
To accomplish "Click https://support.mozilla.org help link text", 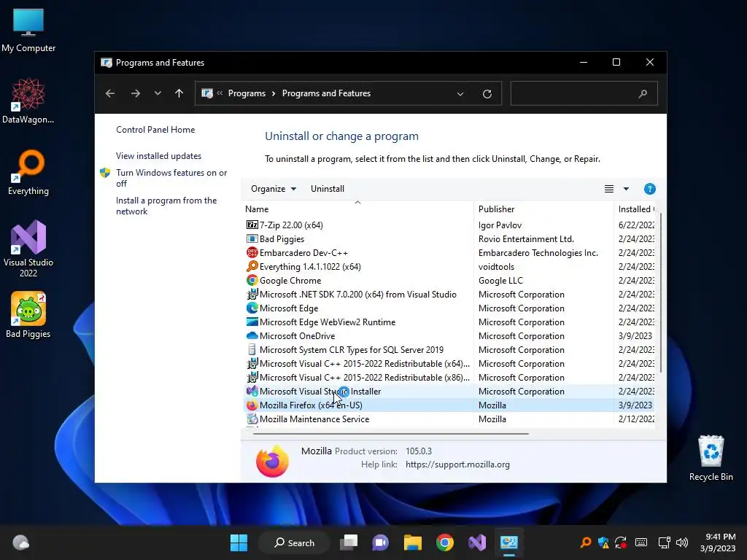I will 457,464.
